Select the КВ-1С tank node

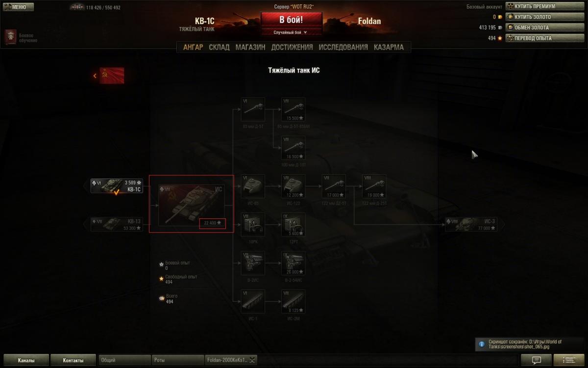[117, 186]
